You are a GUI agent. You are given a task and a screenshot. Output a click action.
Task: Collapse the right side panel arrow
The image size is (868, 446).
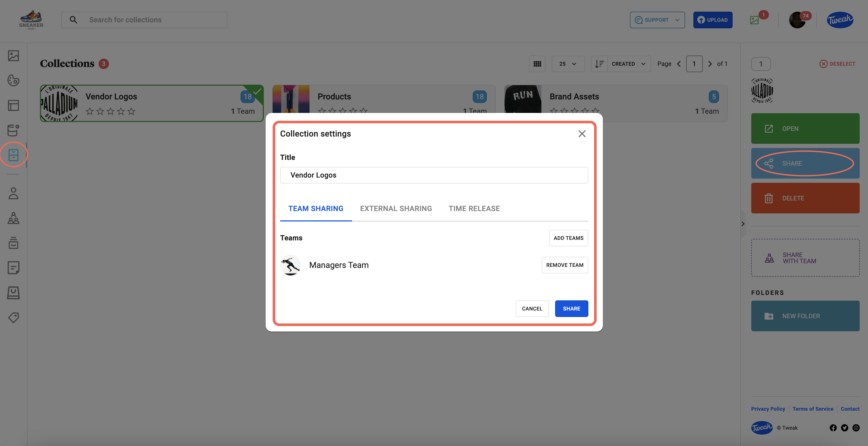pos(743,224)
